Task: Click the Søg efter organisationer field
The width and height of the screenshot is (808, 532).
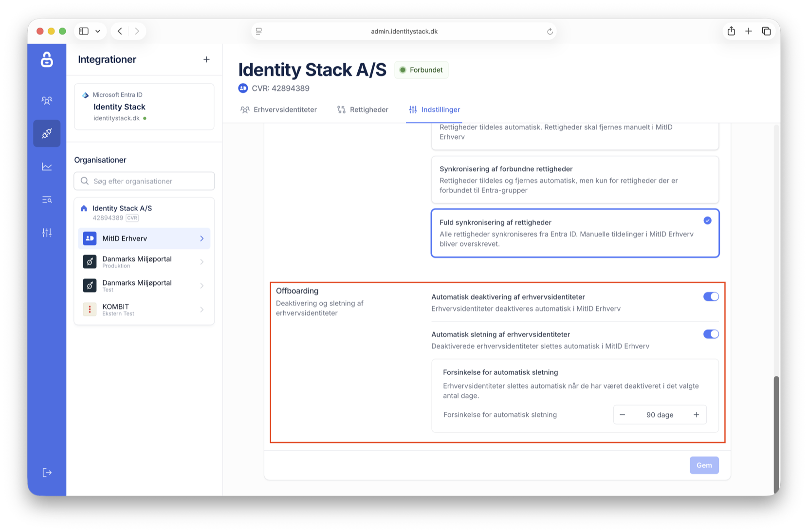Action: [x=144, y=181]
